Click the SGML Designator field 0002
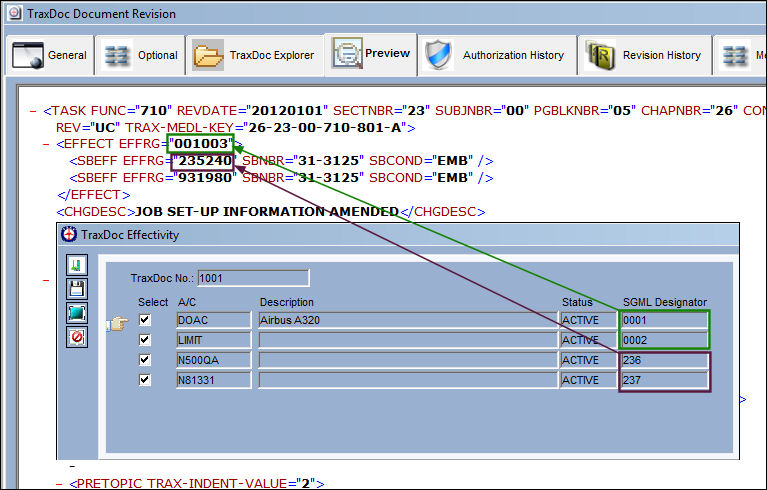 (x=664, y=340)
